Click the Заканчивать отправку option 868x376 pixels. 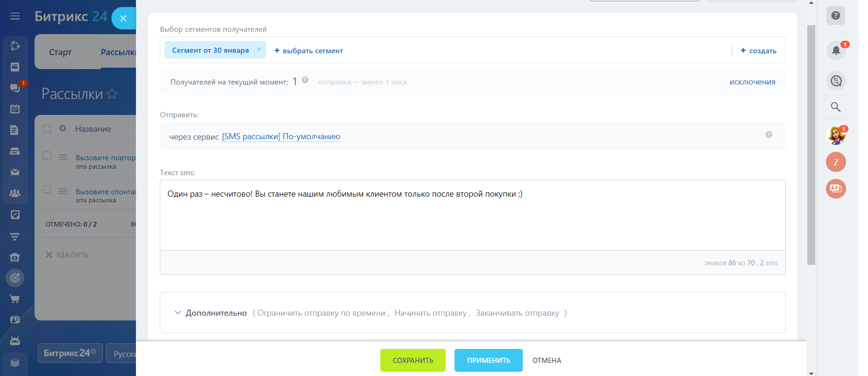(x=518, y=313)
